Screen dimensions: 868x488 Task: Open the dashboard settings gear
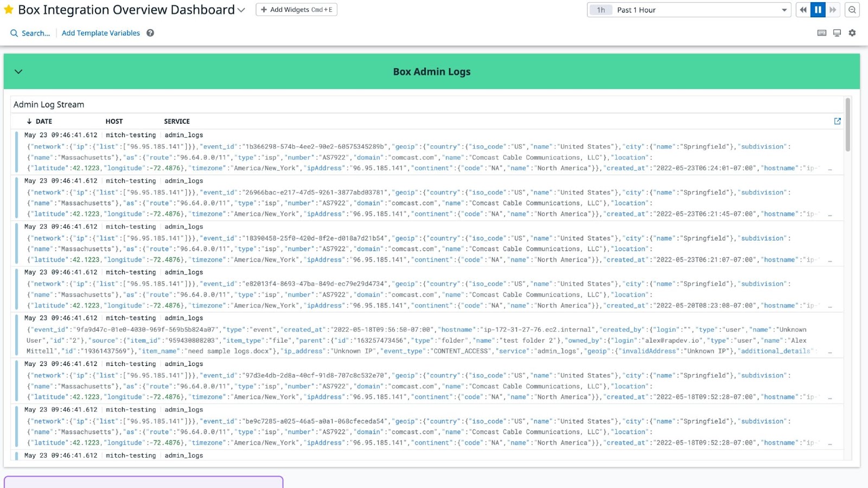852,33
